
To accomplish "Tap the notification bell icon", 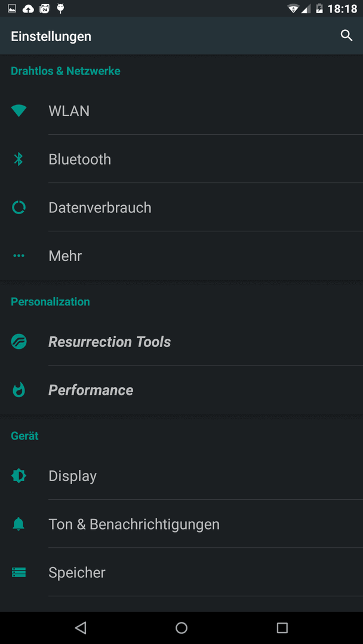I will tap(19, 524).
